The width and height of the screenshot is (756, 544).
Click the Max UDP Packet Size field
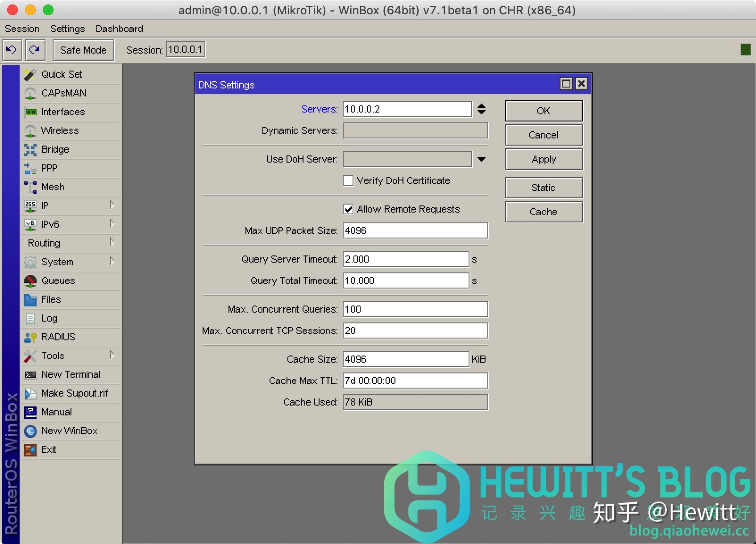[x=415, y=230]
